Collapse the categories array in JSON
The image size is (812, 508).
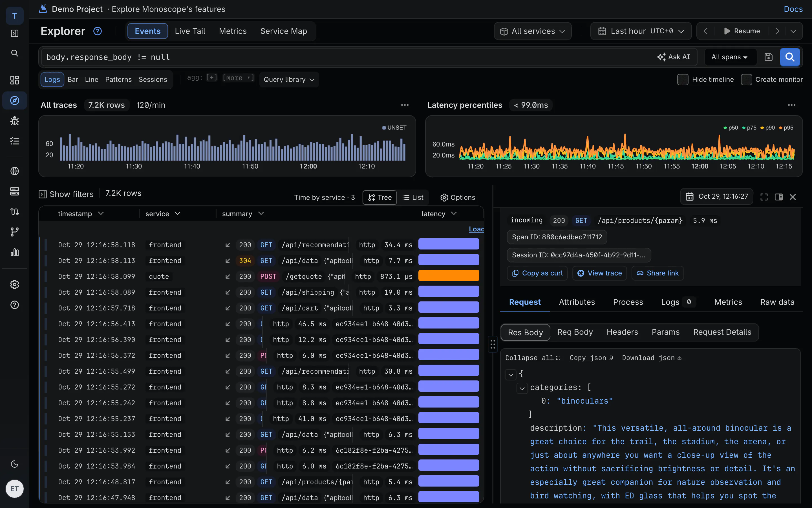click(522, 388)
